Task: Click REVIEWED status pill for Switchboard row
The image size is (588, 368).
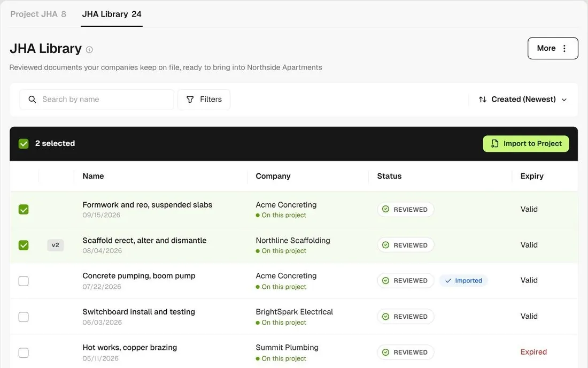Action: tap(406, 317)
